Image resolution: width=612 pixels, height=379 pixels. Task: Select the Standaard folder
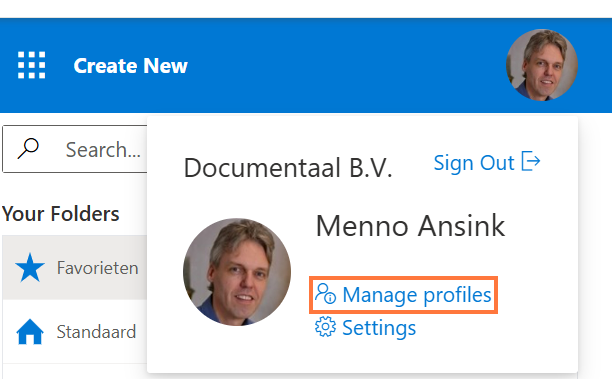coord(75,332)
